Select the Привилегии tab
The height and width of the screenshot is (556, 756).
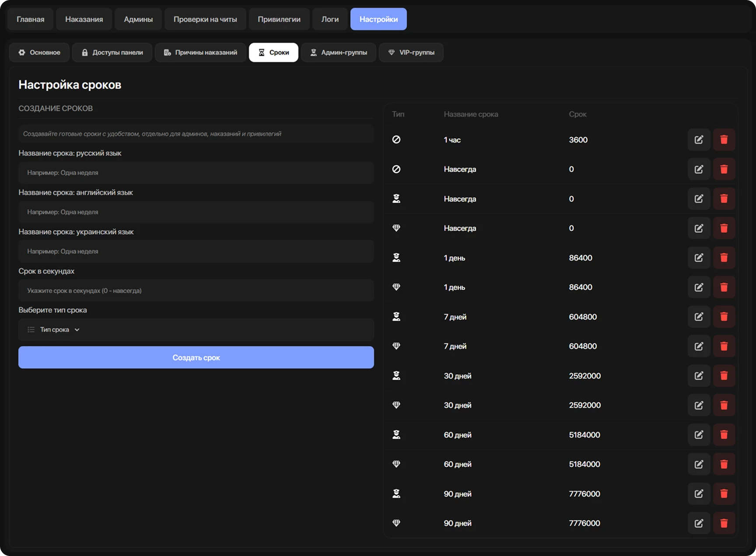coord(279,19)
